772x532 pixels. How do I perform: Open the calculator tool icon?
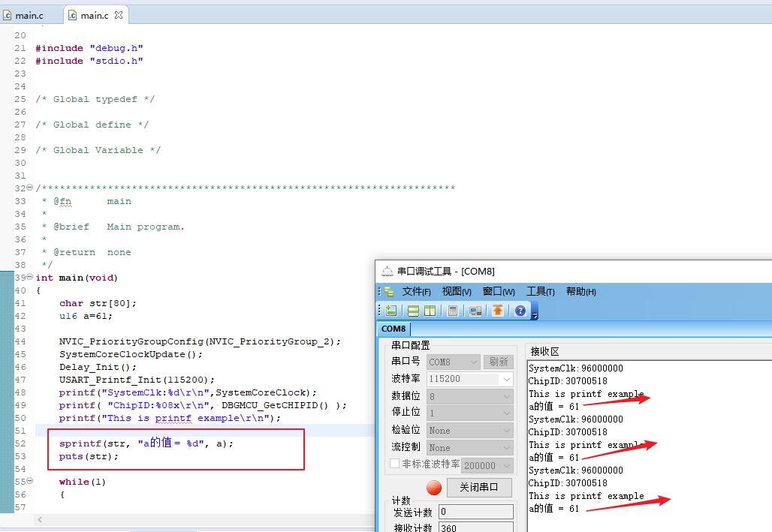coord(453,311)
